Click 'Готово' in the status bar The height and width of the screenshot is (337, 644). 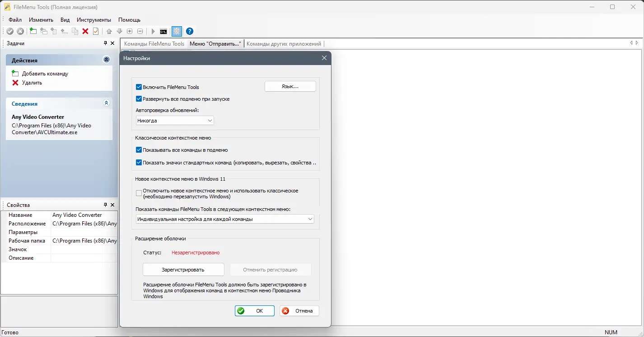10,332
